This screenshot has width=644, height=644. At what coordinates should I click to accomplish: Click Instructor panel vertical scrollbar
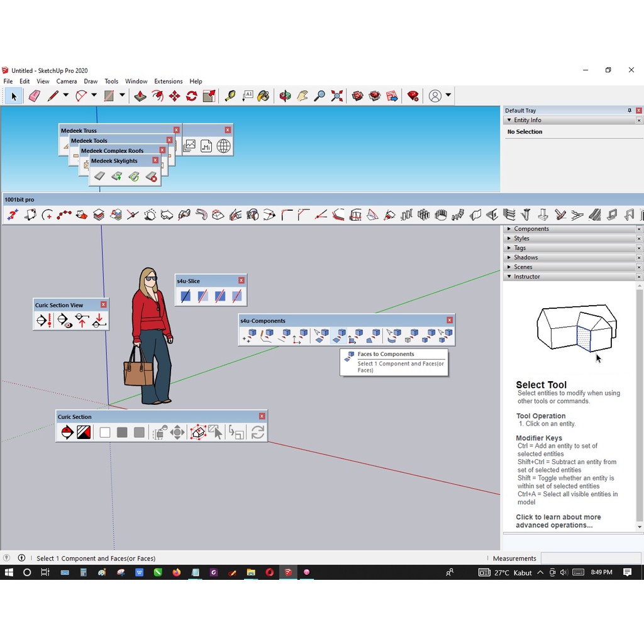639,407
